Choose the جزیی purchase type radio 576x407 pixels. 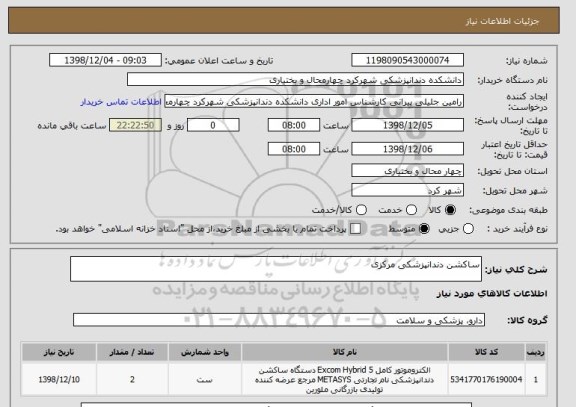pos(468,229)
